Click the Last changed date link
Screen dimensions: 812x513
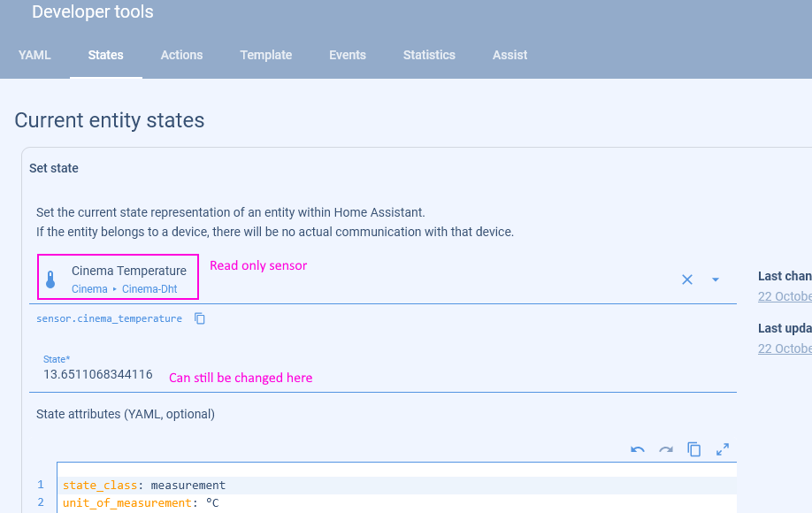[784, 295]
